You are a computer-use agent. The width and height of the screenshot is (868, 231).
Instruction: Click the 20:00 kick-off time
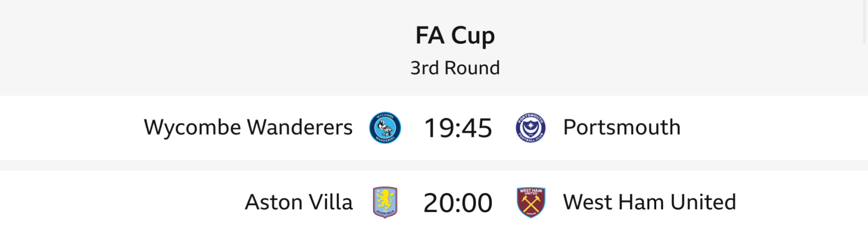pos(458,203)
